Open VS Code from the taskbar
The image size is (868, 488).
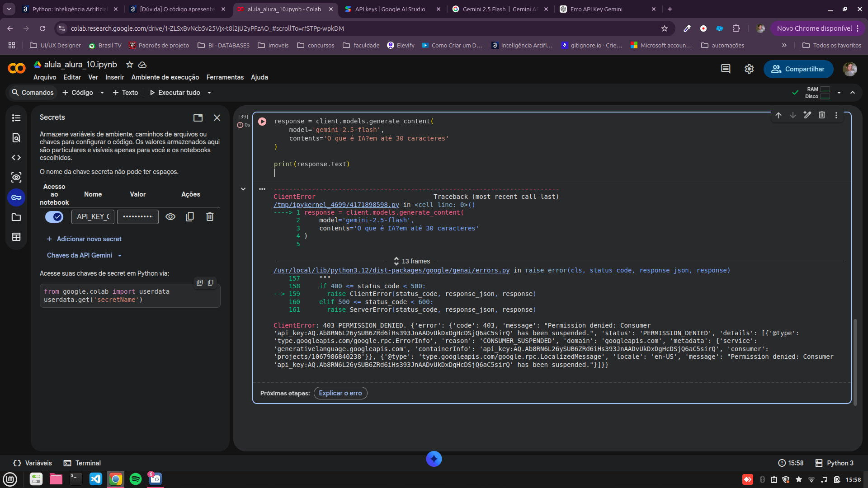click(x=96, y=479)
